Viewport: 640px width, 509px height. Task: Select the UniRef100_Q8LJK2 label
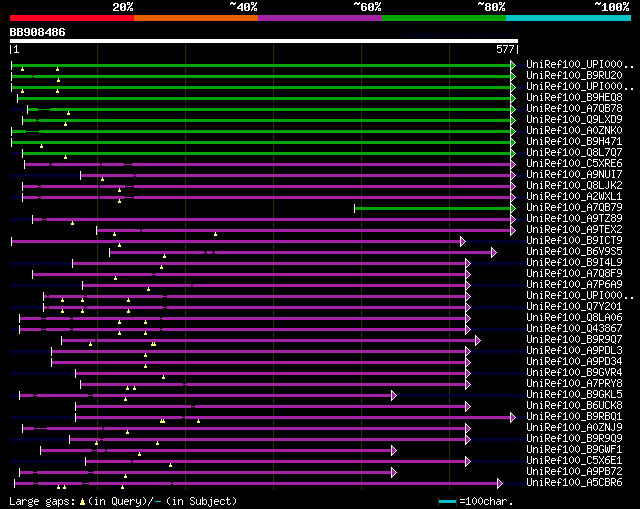click(574, 186)
